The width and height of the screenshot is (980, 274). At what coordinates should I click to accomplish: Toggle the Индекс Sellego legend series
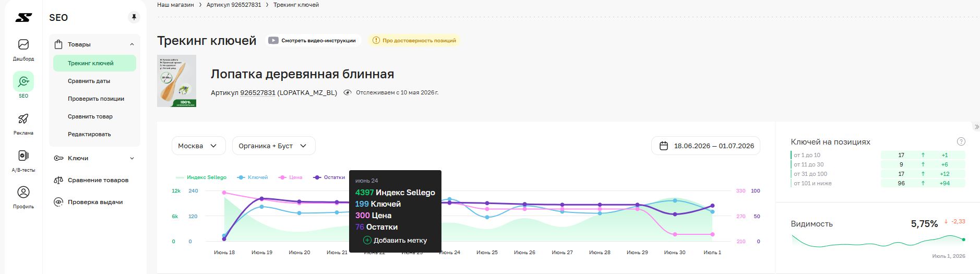pos(201,177)
